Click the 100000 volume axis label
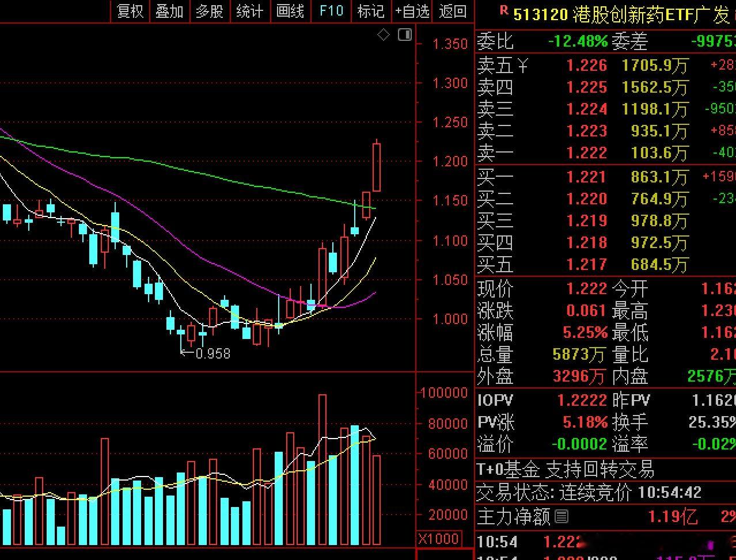 445,393
